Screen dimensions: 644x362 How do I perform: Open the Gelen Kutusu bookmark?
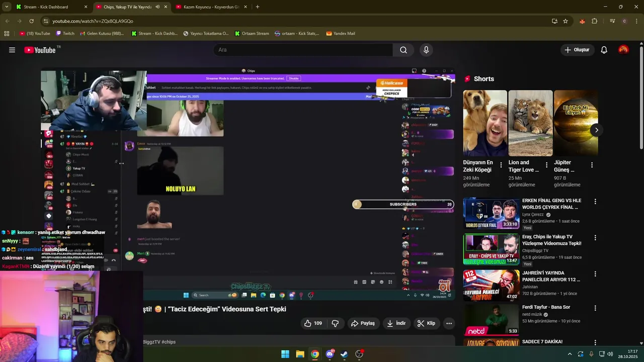(102, 34)
